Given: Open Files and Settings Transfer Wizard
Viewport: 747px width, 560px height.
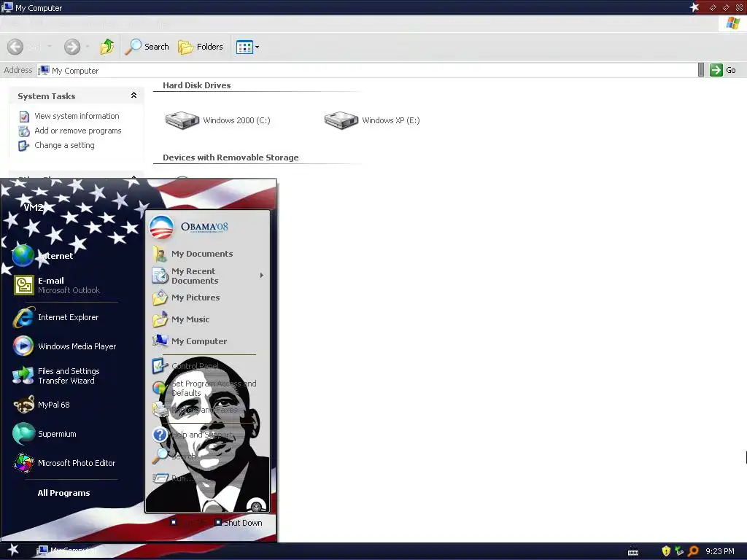Looking at the screenshot, I should point(57,376).
